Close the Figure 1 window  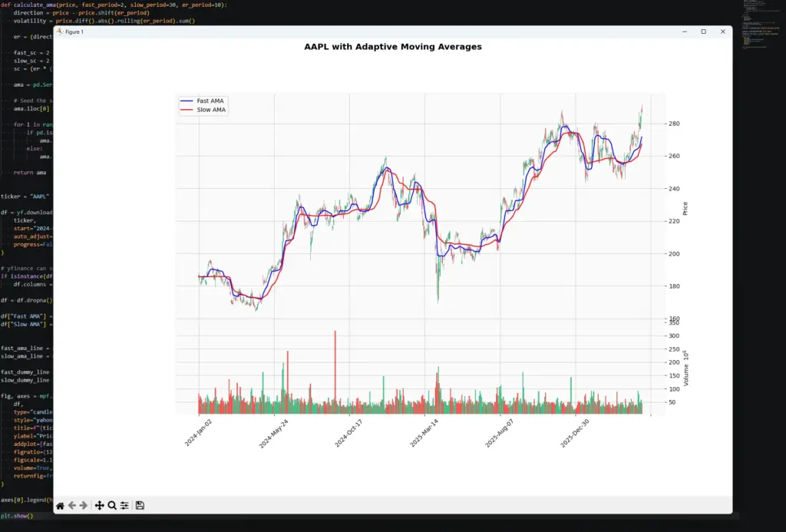tap(723, 31)
